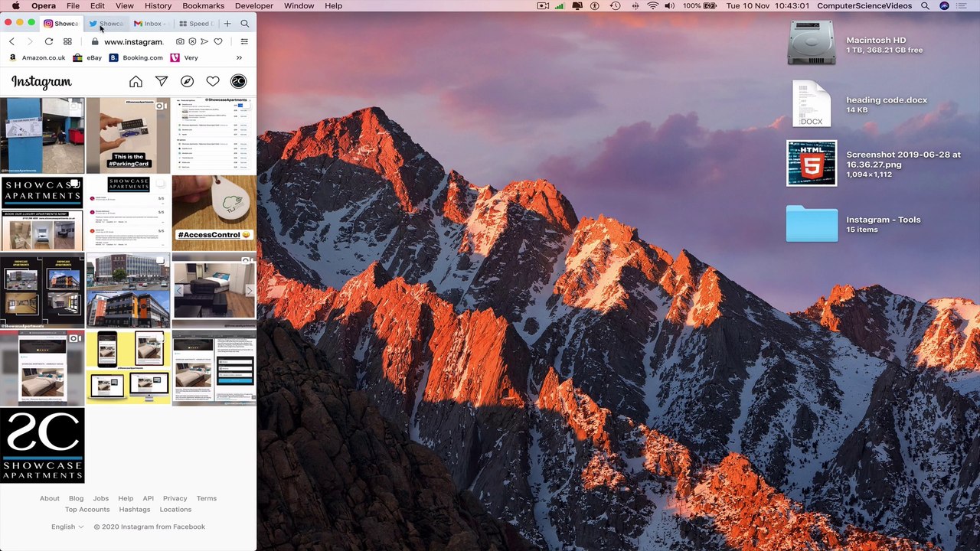Open Opera Speed Dial grid button
The height and width of the screenshot is (551, 980).
[67, 41]
